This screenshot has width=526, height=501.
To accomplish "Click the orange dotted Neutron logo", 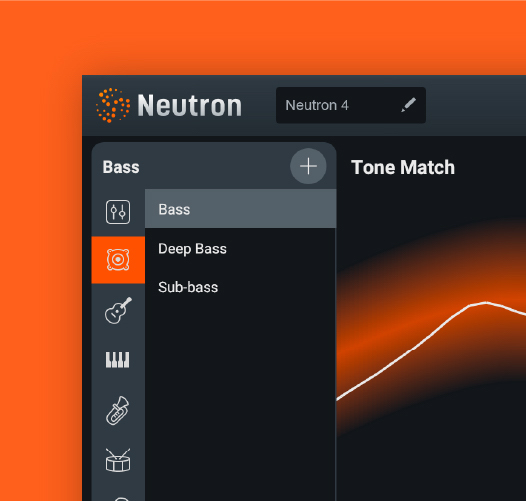I will pos(113,105).
